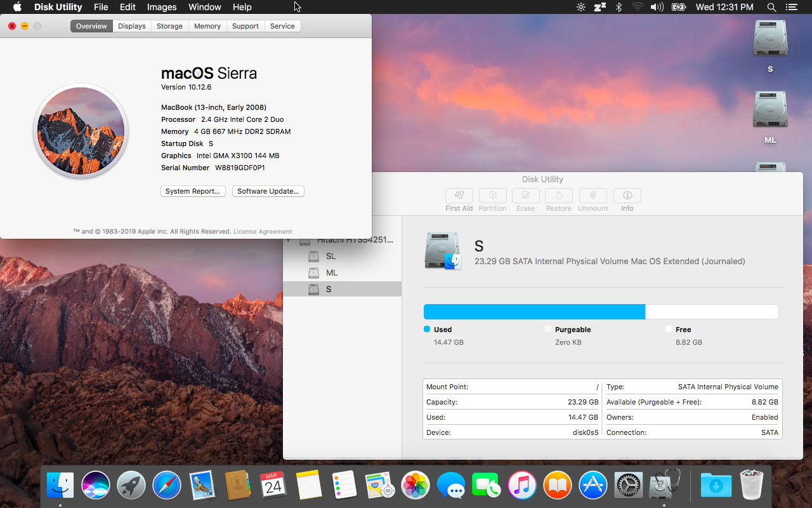This screenshot has width=812, height=508.
Task: Open the Disk Utility application menu
Action: coord(58,7)
